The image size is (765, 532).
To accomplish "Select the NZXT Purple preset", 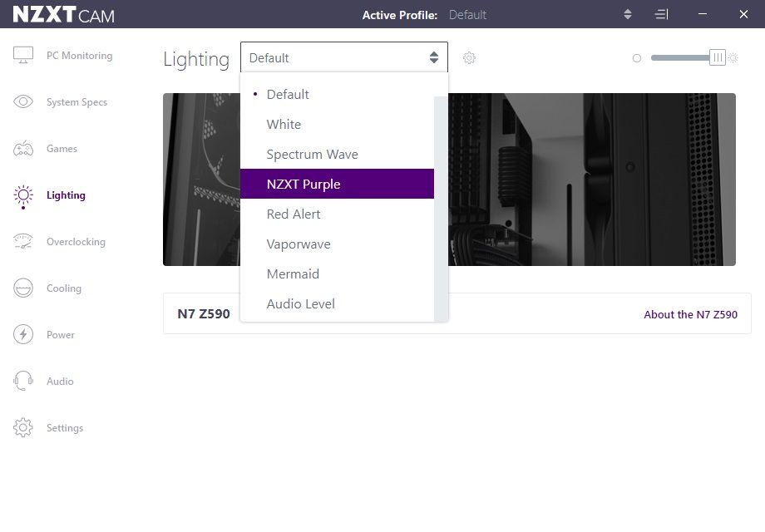I will click(x=337, y=184).
